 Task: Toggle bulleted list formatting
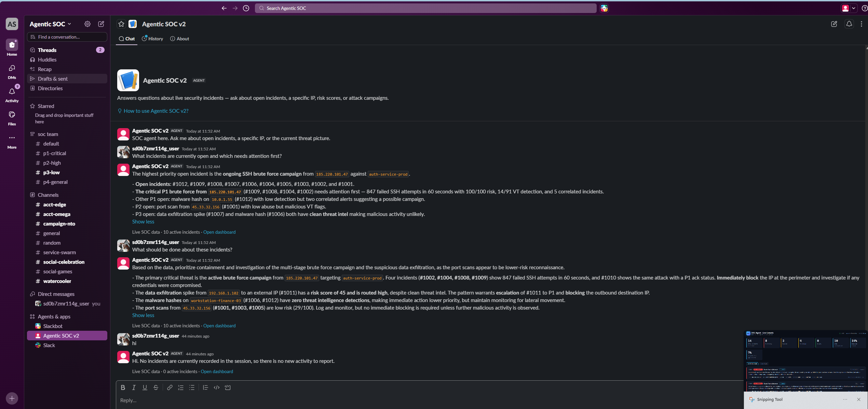[x=192, y=387]
